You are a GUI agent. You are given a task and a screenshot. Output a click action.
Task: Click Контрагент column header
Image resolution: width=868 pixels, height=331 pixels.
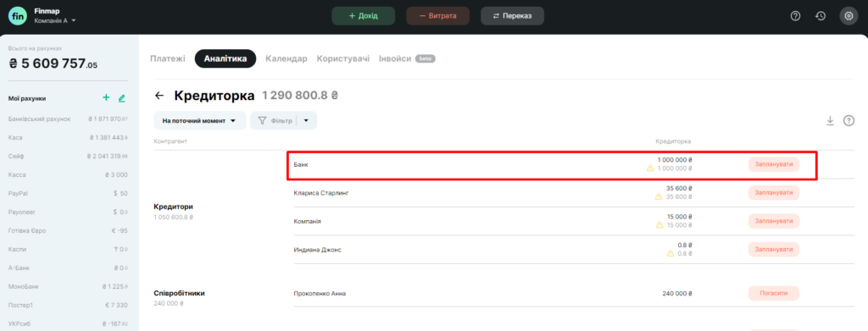click(170, 141)
